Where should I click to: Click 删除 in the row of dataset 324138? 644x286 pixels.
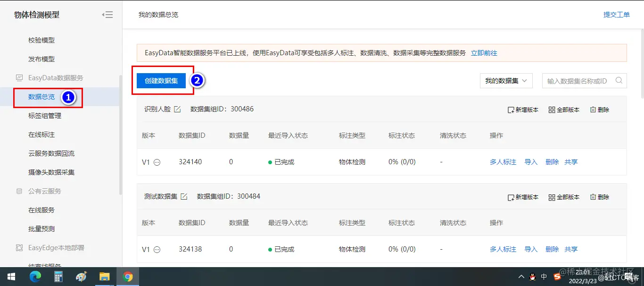(552, 249)
